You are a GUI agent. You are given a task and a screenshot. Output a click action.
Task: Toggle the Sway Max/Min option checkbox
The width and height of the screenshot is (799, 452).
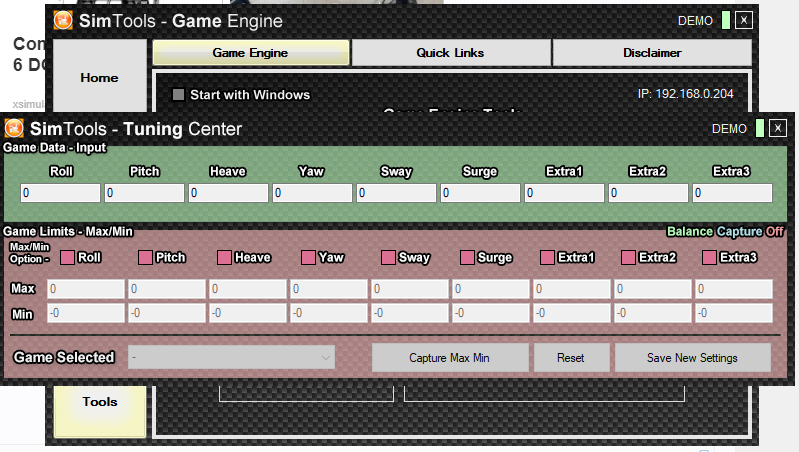(388, 257)
